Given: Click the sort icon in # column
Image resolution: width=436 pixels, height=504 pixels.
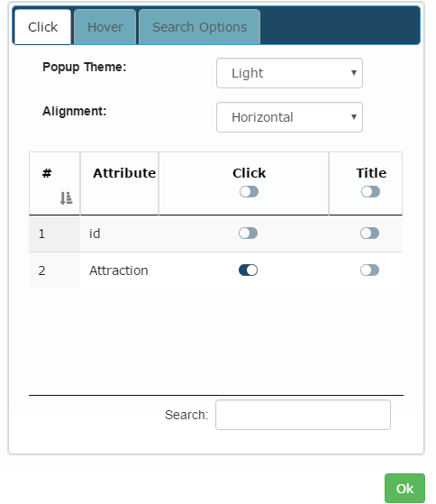Looking at the screenshot, I should coord(66,198).
